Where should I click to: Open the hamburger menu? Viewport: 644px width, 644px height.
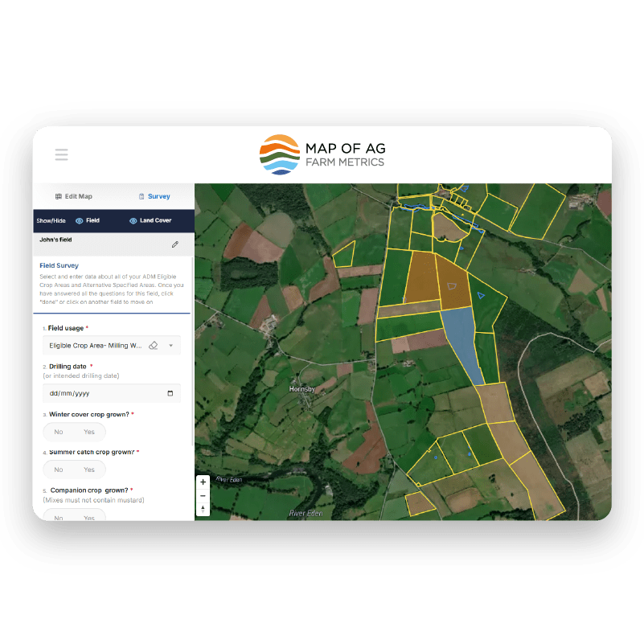click(x=61, y=155)
